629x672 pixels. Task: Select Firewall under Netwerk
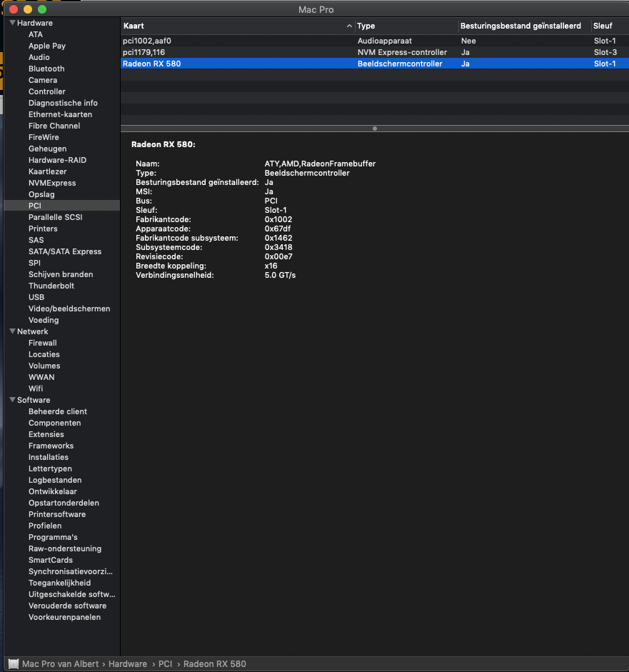click(x=42, y=343)
